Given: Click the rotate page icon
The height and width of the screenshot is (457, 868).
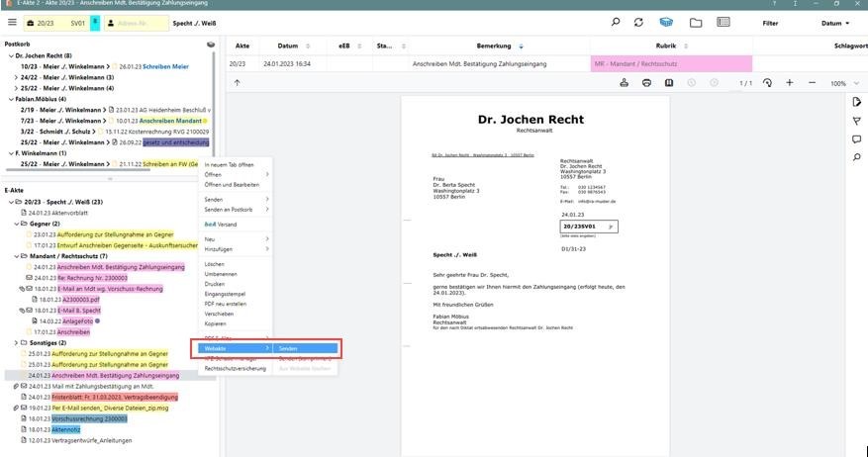Looking at the screenshot, I should 767,83.
